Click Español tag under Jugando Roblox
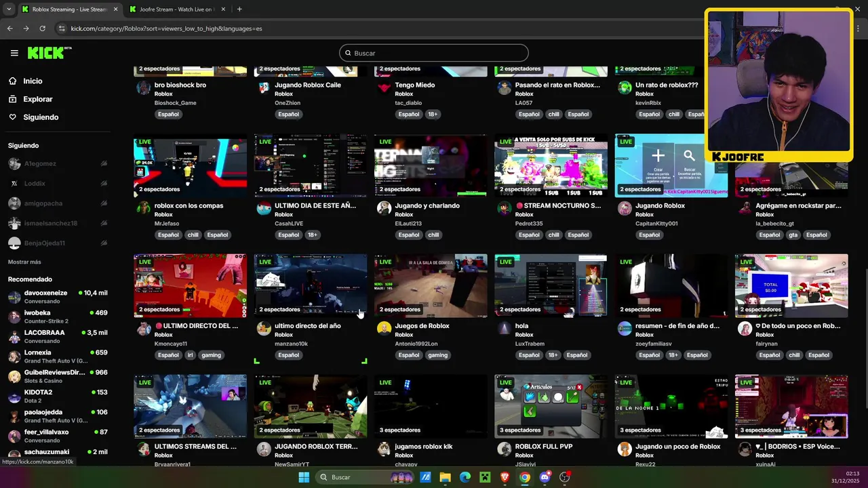The image size is (868, 488). (649, 235)
